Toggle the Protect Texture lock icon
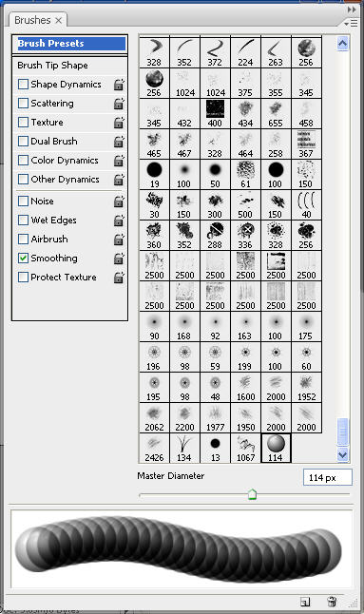364x614 pixels. (119, 278)
